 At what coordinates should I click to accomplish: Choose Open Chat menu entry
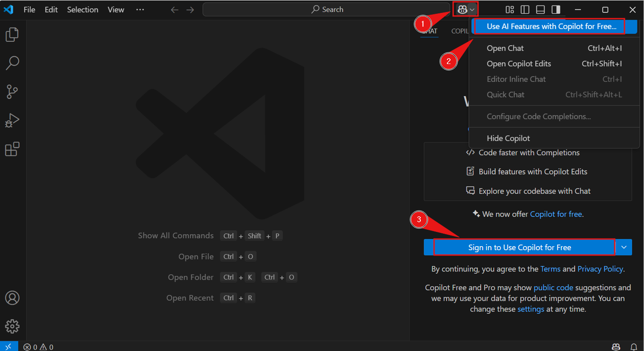point(554,48)
